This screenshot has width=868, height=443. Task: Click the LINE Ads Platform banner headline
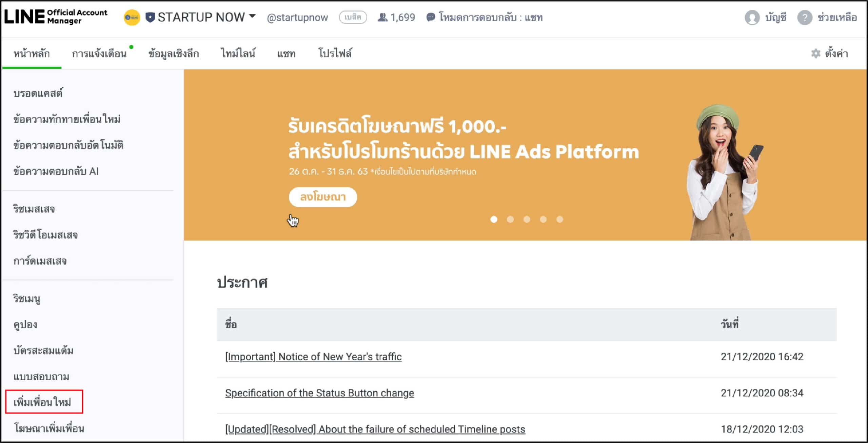click(x=463, y=139)
